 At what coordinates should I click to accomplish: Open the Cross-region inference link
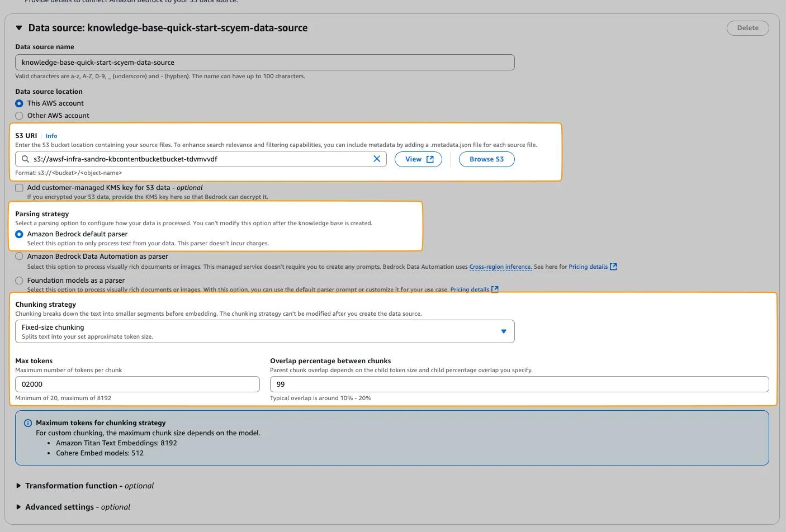pos(500,267)
